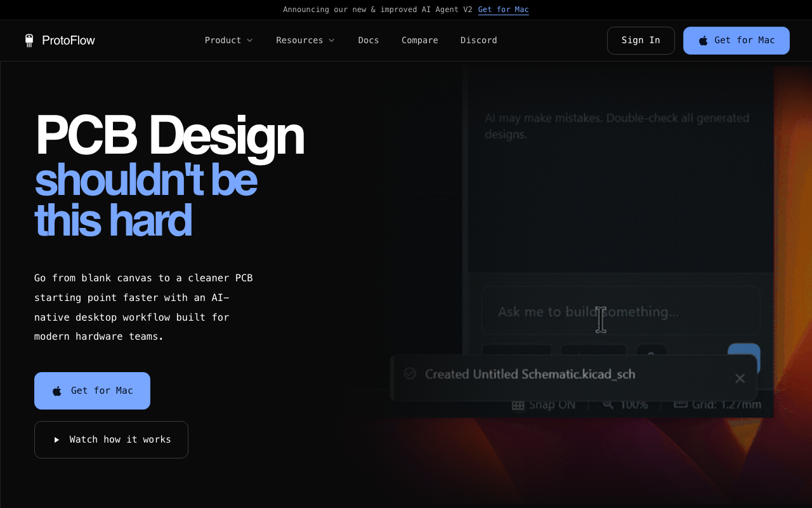Expand the Product dropdown menu

(228, 41)
